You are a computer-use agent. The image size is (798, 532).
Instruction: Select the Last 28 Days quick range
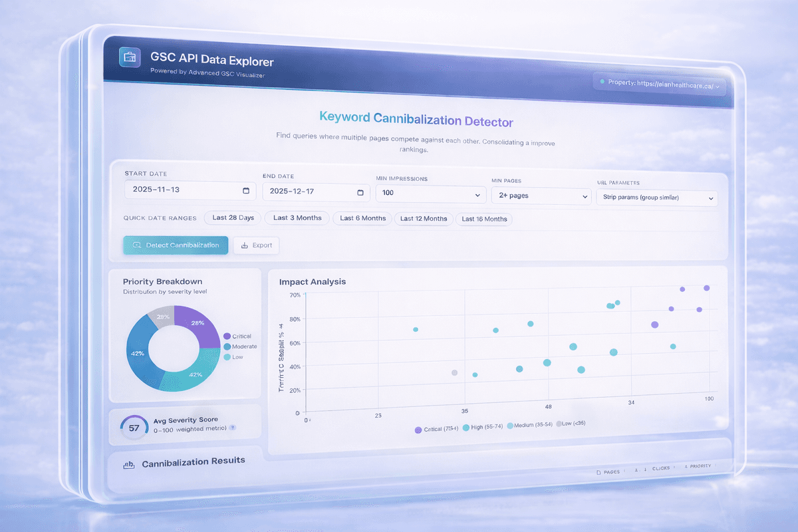233,217
